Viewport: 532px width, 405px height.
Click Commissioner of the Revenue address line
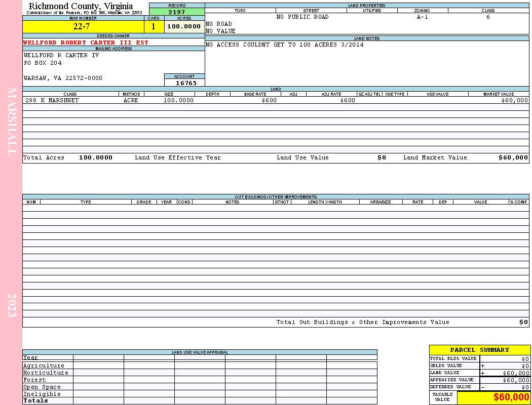pos(84,13)
